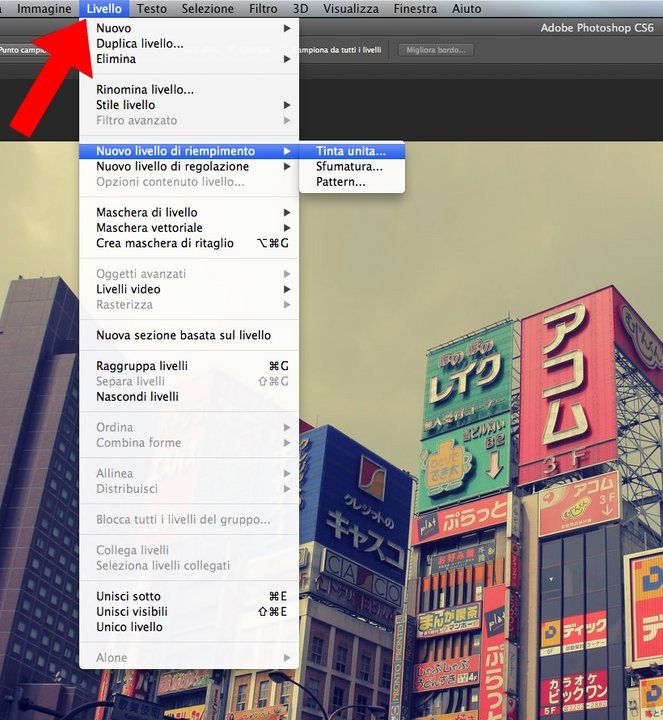Choose Duplica livello...
Screen dimensions: 663x720
click(189, 44)
